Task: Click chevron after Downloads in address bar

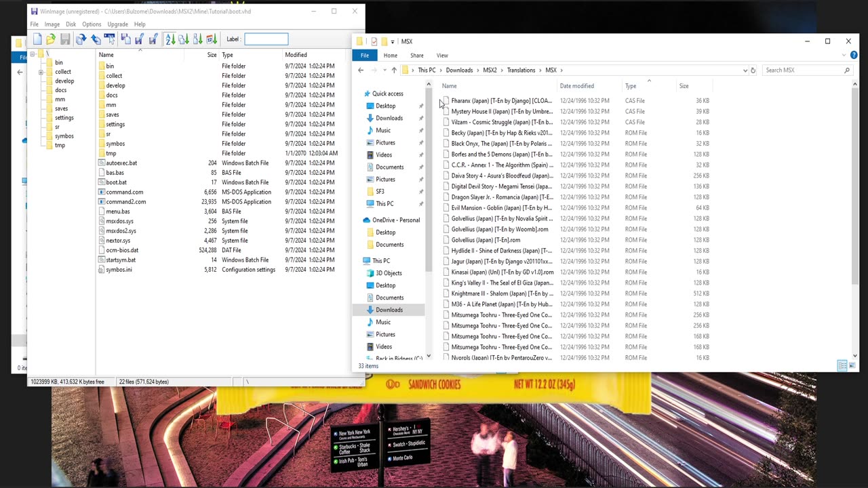Action: click(478, 70)
